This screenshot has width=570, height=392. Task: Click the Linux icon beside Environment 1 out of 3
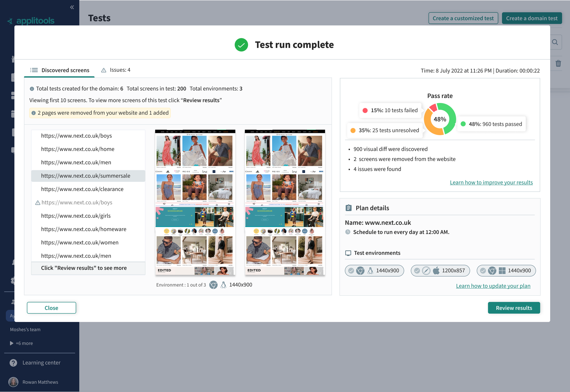223,285
